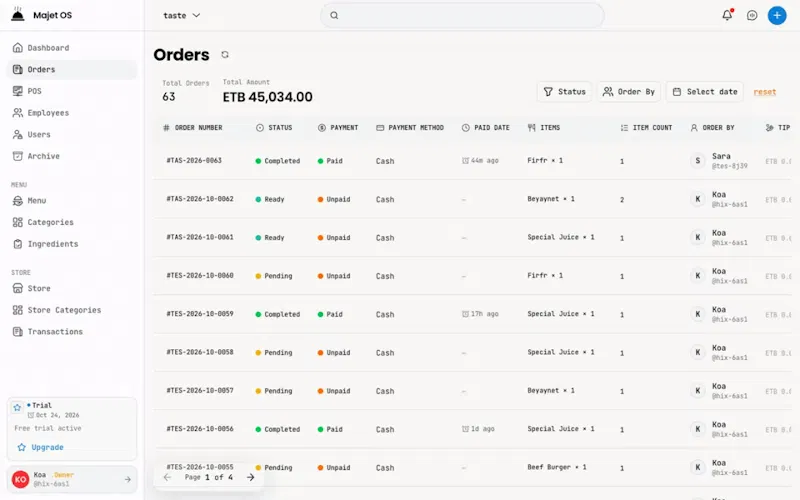Click the Transactions icon in sidebar
The width and height of the screenshot is (800, 500).
[x=18, y=332]
